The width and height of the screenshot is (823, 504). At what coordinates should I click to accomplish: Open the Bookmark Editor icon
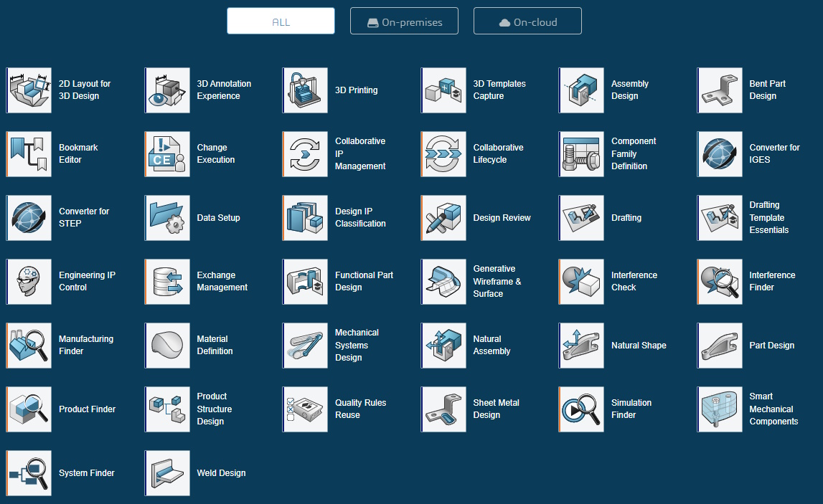tap(29, 154)
